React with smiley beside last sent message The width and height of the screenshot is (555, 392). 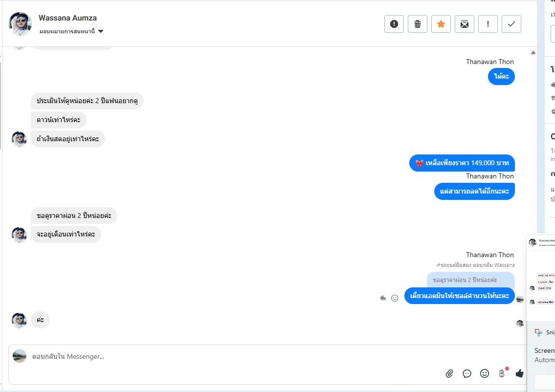pyautogui.click(x=395, y=298)
